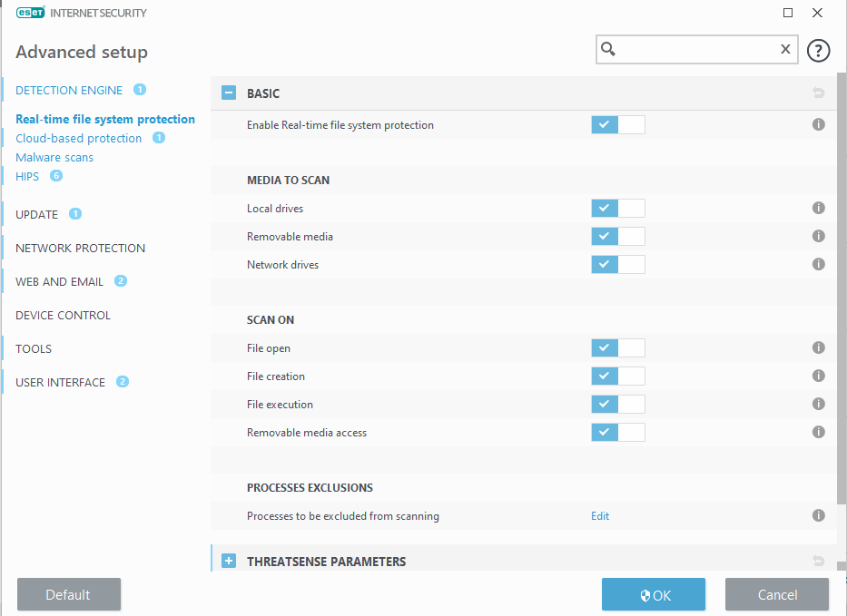Click the Advanced setup search field

point(694,50)
